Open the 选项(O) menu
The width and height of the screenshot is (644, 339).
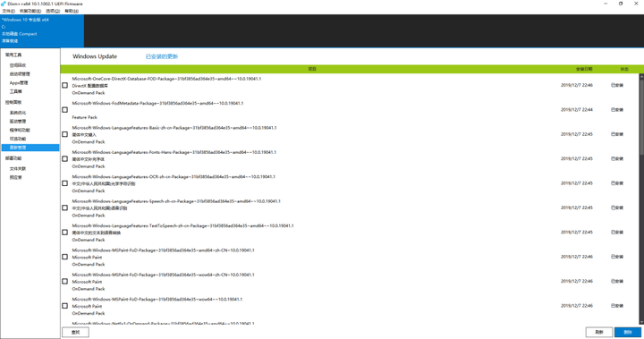[x=53, y=11]
